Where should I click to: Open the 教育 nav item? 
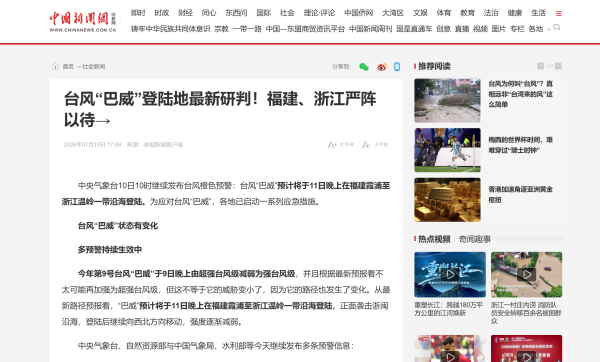pyautogui.click(x=468, y=13)
